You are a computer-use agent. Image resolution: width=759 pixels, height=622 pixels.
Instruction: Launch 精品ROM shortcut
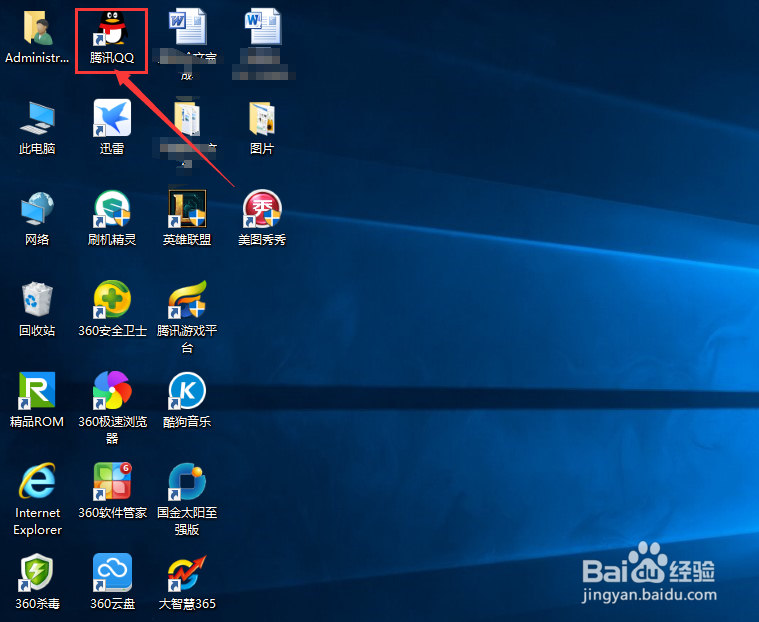(37, 390)
